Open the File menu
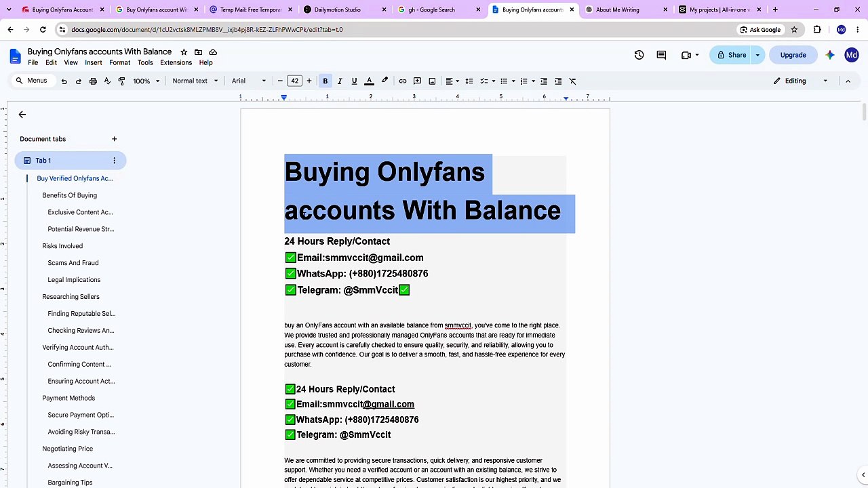The image size is (868, 488). 33,63
